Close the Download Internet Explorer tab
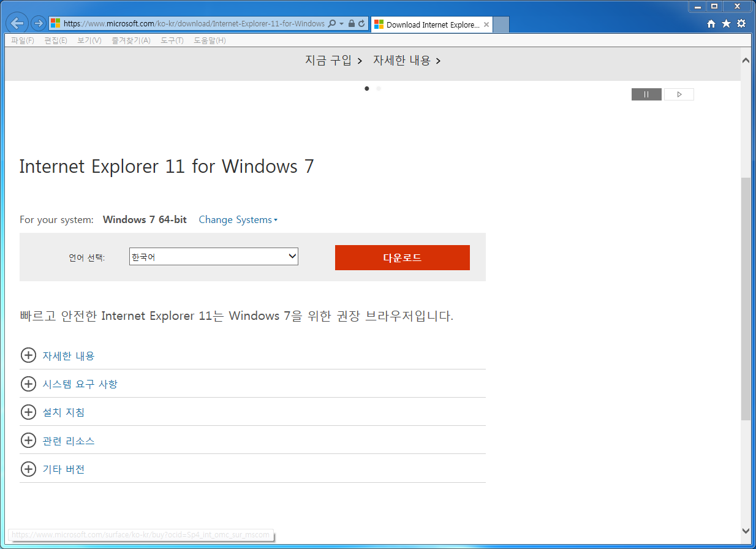 coord(486,25)
